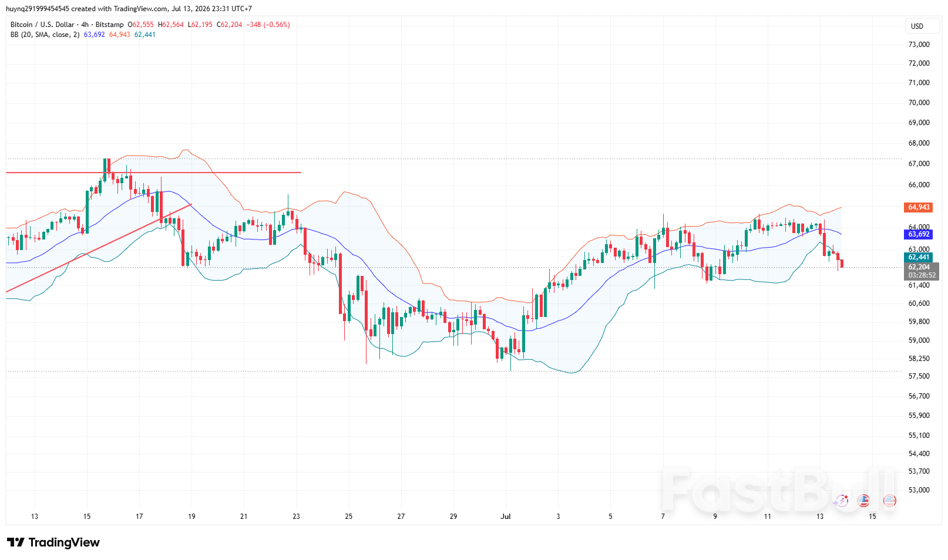Click the orange 64,943 price axis tag
This screenshot has height=560, width=948.
click(x=918, y=207)
